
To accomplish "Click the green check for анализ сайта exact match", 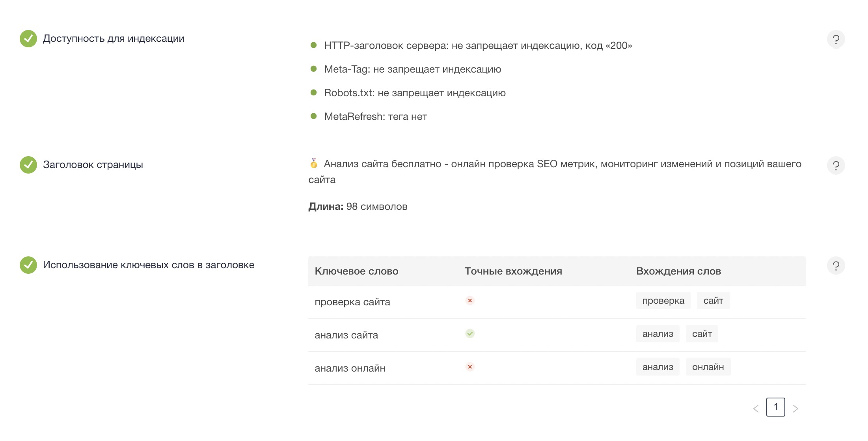I will 469,334.
